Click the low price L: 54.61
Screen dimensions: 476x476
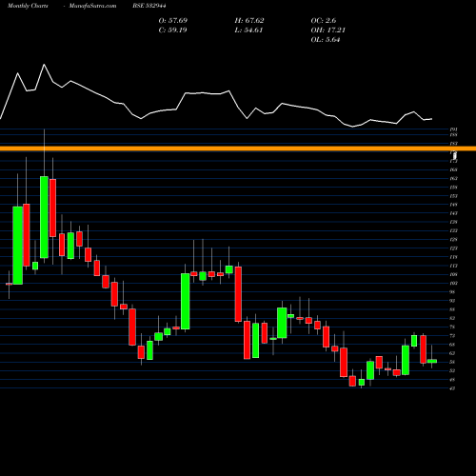[248, 30]
